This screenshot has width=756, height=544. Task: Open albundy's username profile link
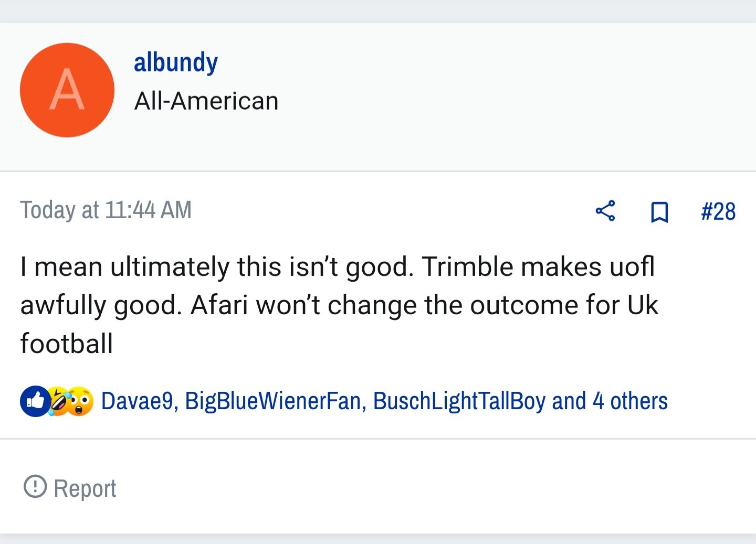[176, 63]
